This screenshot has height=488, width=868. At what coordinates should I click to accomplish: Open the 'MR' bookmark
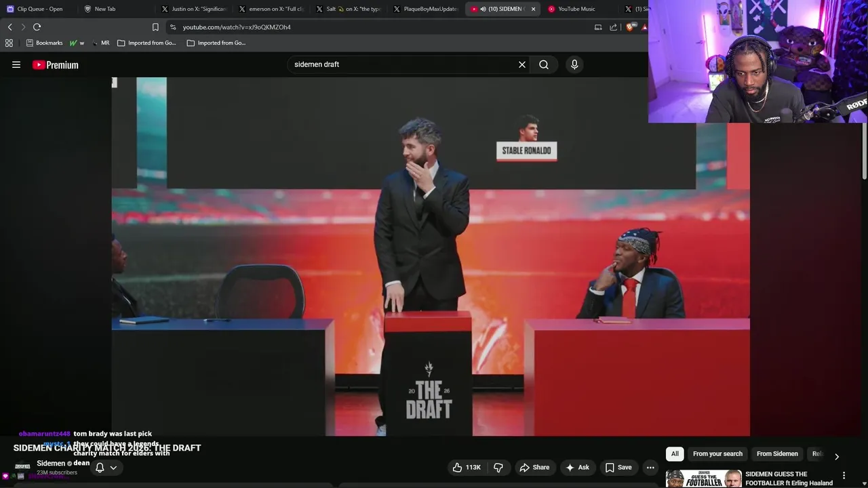point(100,43)
